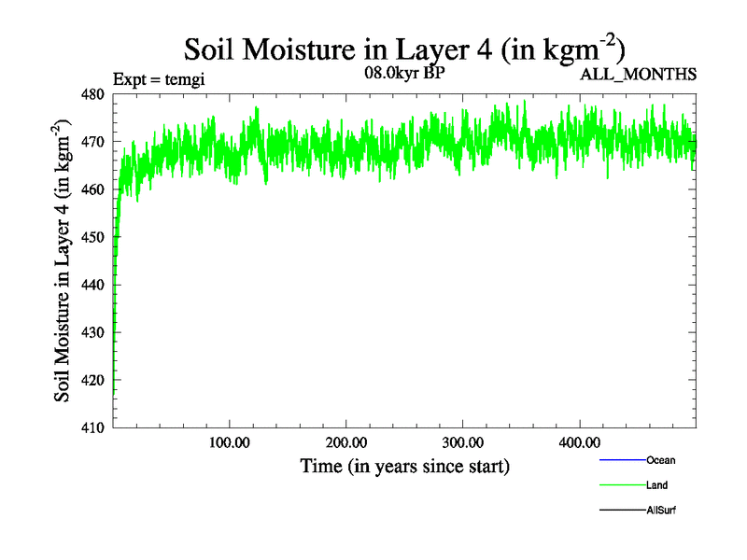This screenshot has height=560, width=747.
Task: Click the vertical y-axis title text
Action: pos(63,260)
